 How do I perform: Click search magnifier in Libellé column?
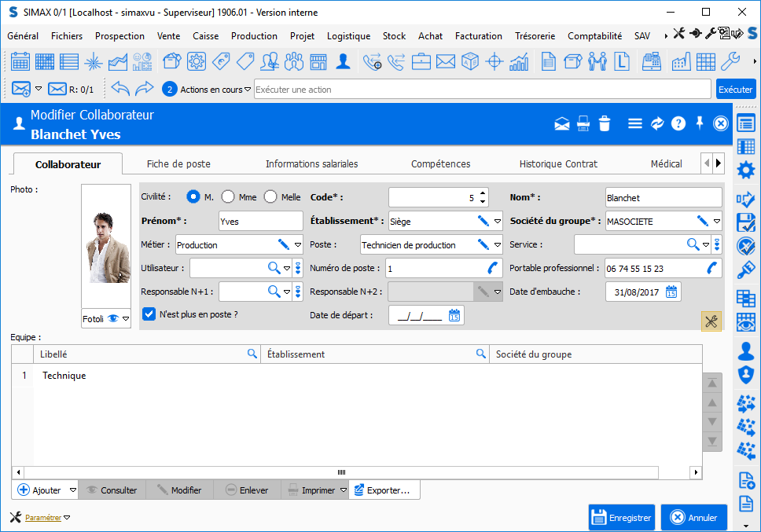pyautogui.click(x=252, y=354)
